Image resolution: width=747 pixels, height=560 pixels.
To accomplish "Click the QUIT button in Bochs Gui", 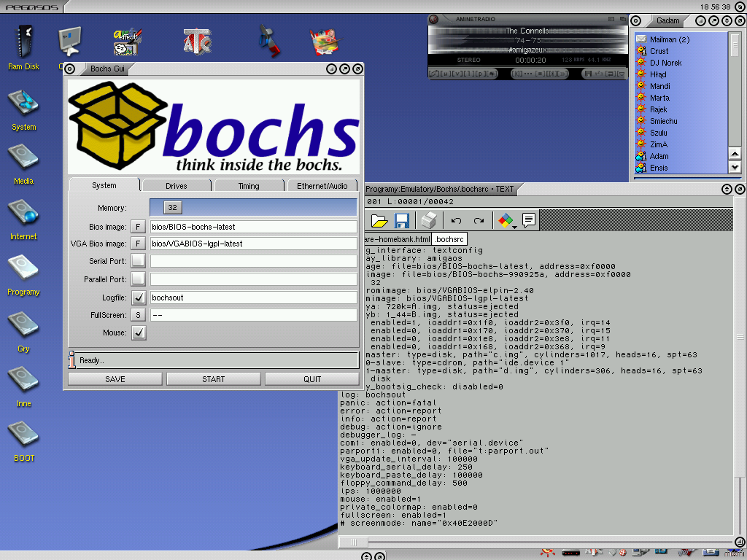I will (x=312, y=379).
